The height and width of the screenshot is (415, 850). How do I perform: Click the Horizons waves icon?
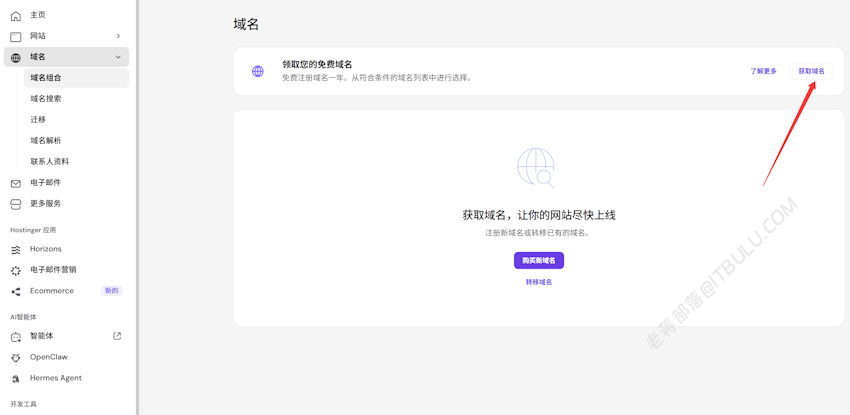pyautogui.click(x=16, y=250)
